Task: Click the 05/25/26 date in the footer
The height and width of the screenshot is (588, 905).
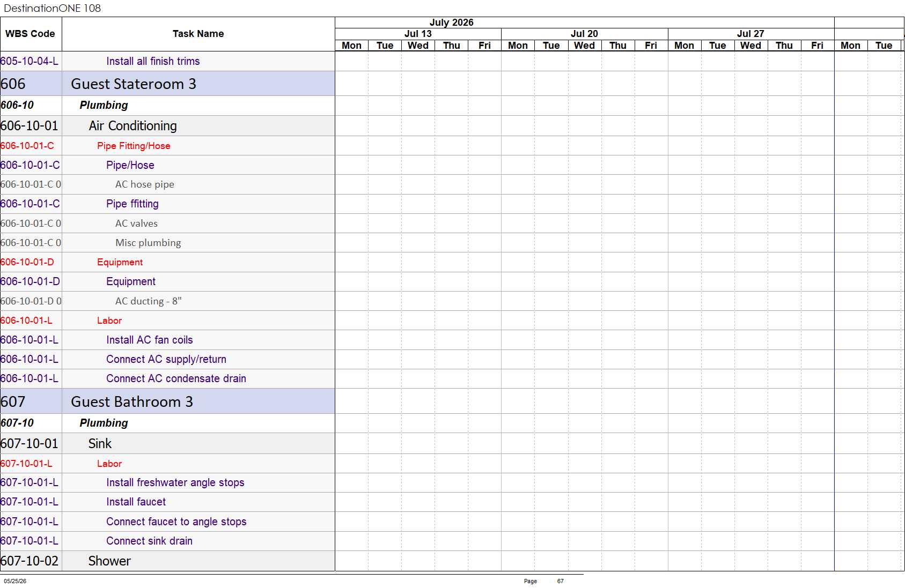Action: tap(15, 581)
